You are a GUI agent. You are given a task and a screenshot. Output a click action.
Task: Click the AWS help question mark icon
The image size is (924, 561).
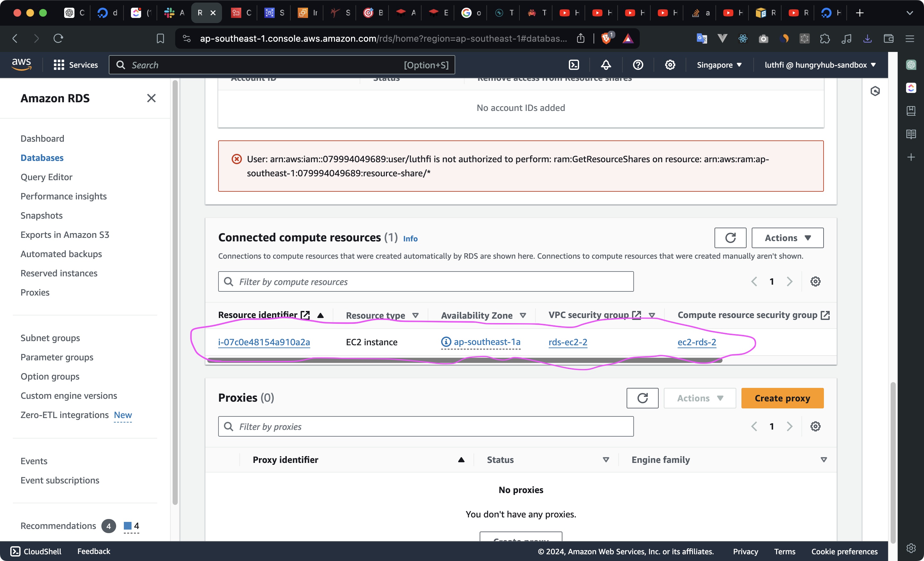tap(638, 65)
